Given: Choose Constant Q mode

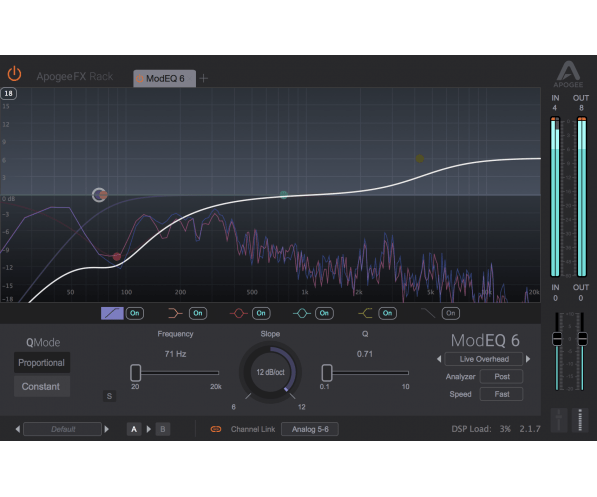Looking at the screenshot, I should tap(42, 387).
